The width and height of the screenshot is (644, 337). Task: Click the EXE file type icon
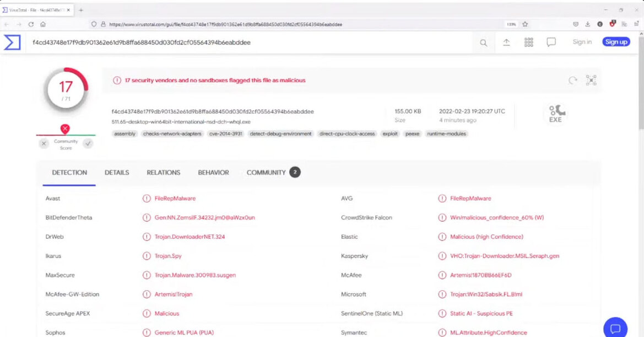[x=556, y=114]
